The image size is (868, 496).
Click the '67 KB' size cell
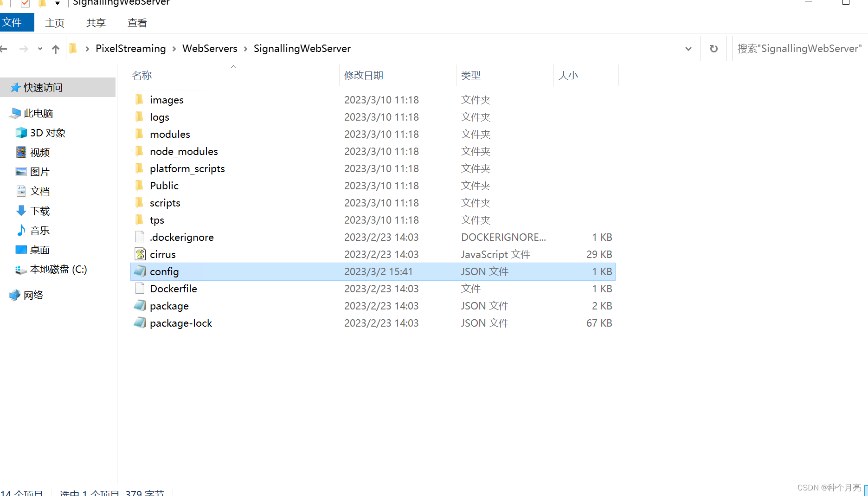pyautogui.click(x=599, y=323)
